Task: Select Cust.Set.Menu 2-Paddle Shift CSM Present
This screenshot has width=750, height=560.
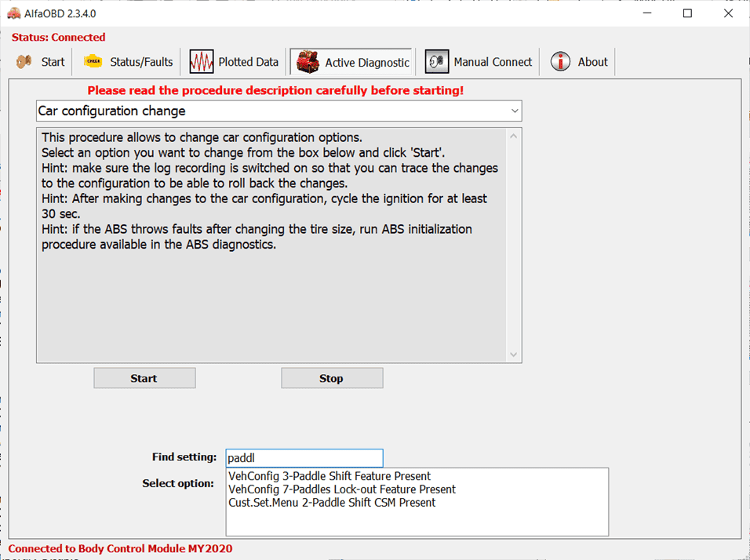Action: [332, 503]
